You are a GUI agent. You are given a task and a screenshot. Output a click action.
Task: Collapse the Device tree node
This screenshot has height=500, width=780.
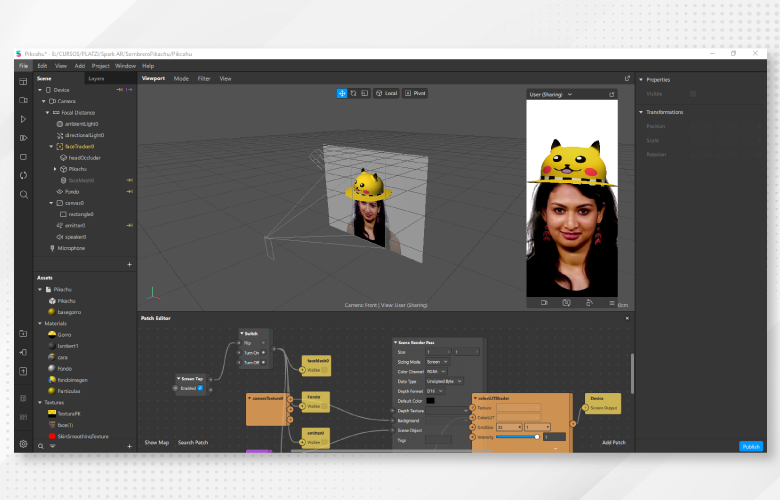40,90
